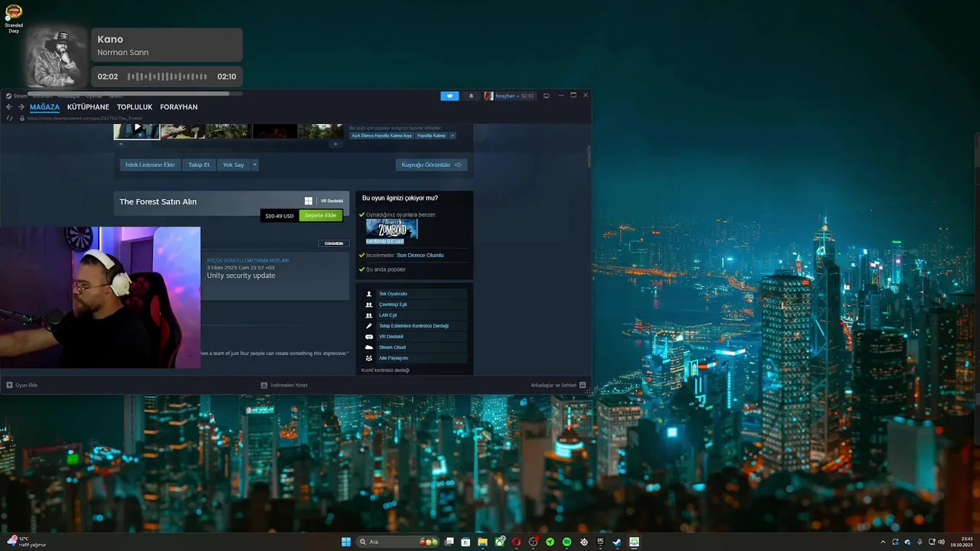The width and height of the screenshot is (980, 551).
Task: Open the friends chat icon
Action: pos(583,385)
